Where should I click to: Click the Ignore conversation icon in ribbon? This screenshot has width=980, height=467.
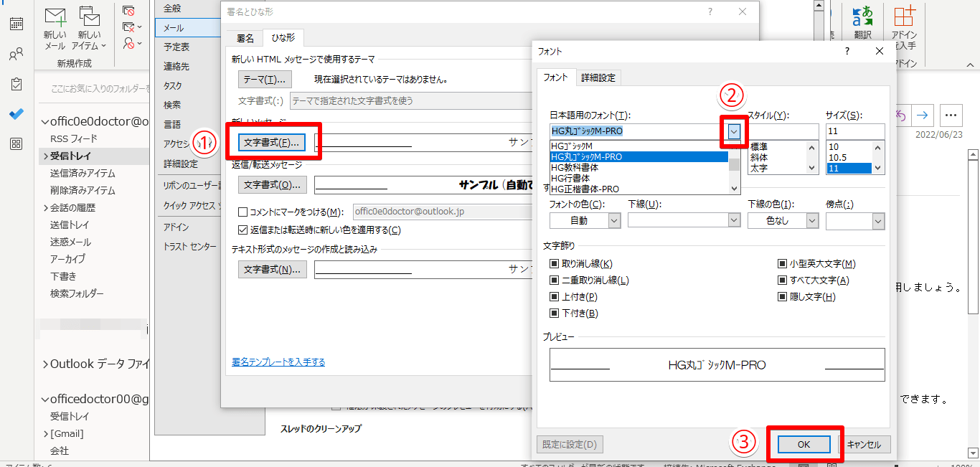coord(128,11)
